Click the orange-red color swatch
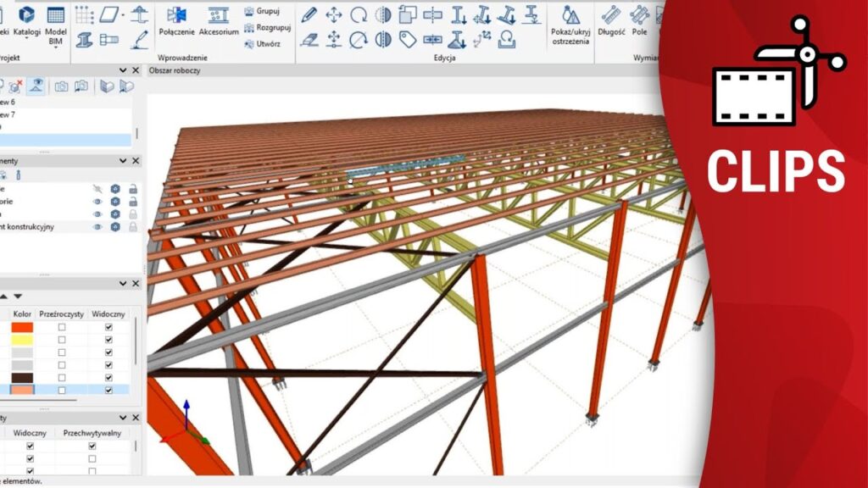 click(22, 327)
